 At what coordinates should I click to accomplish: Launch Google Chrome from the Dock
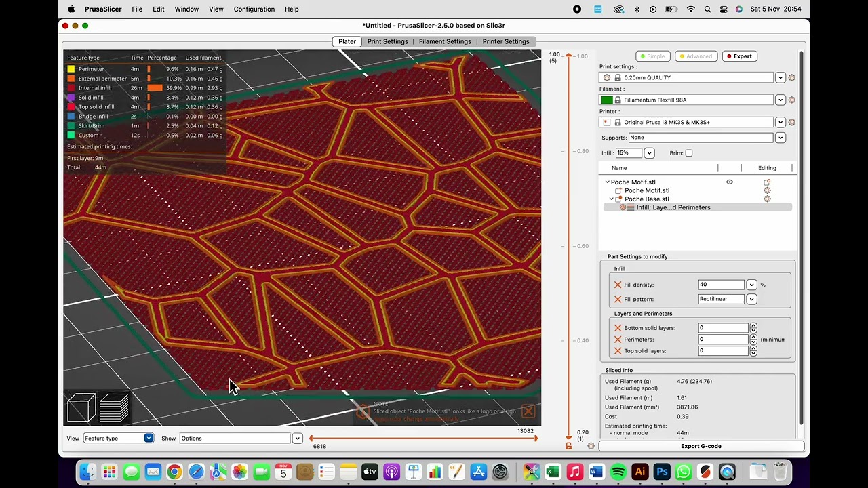click(174, 472)
